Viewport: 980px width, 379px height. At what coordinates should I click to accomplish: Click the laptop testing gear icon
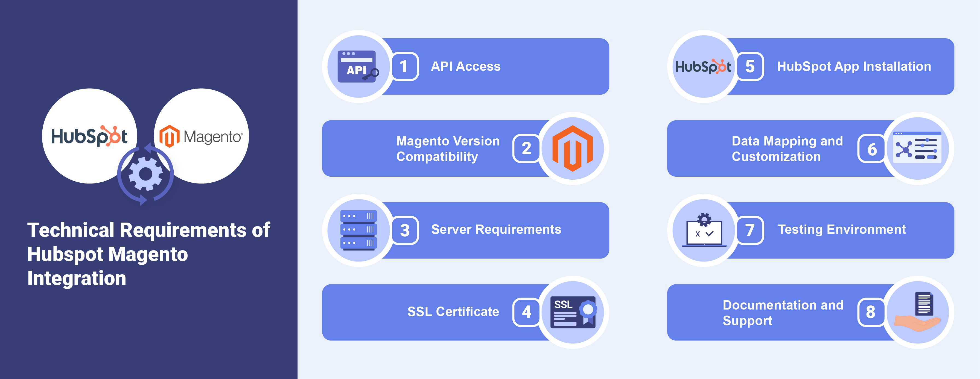(x=704, y=230)
